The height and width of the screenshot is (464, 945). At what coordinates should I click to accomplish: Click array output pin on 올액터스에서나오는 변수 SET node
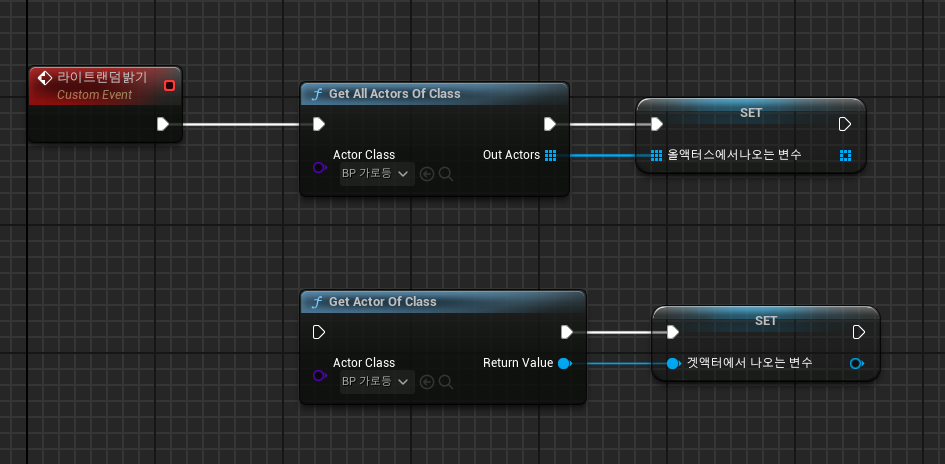846,155
